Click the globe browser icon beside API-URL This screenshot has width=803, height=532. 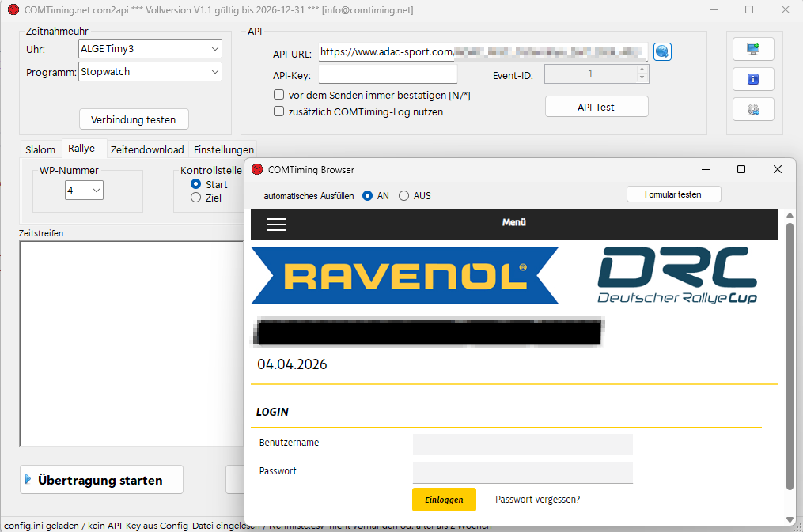point(662,52)
